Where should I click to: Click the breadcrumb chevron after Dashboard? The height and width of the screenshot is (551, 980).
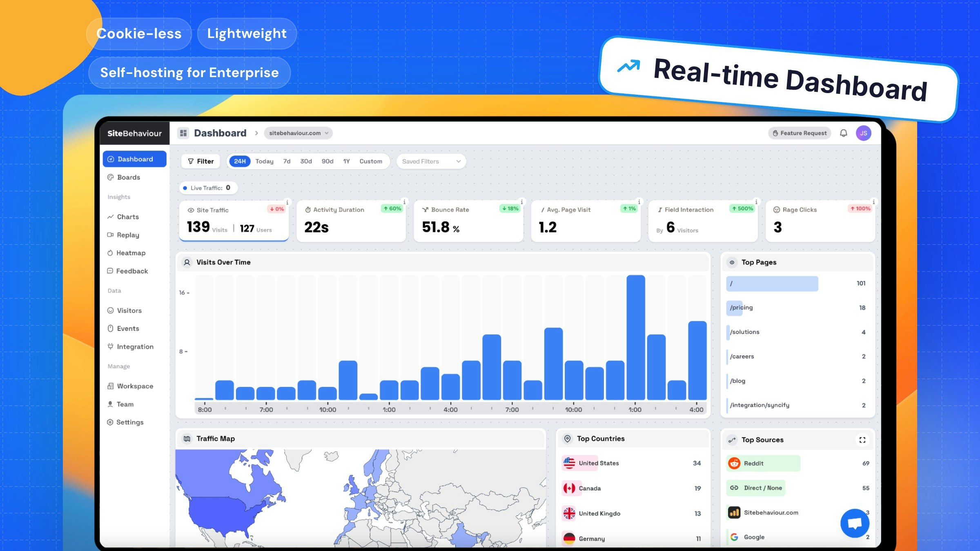tap(256, 133)
